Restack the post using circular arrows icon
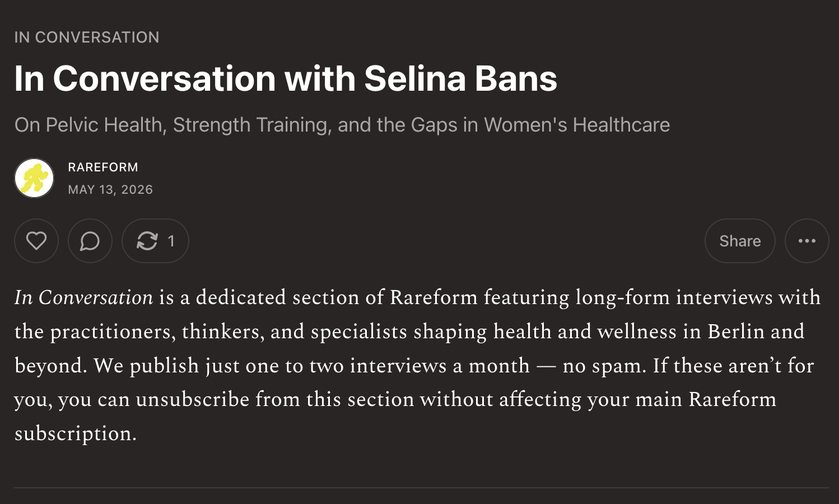 click(147, 241)
